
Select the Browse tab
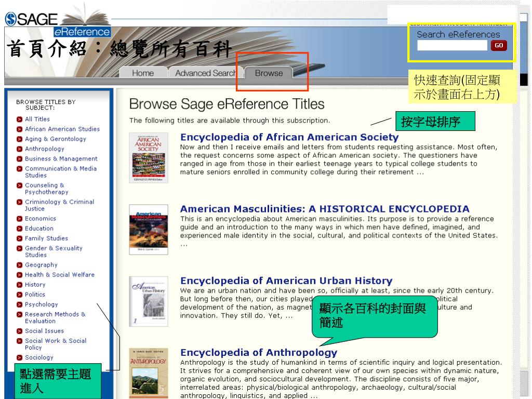269,73
